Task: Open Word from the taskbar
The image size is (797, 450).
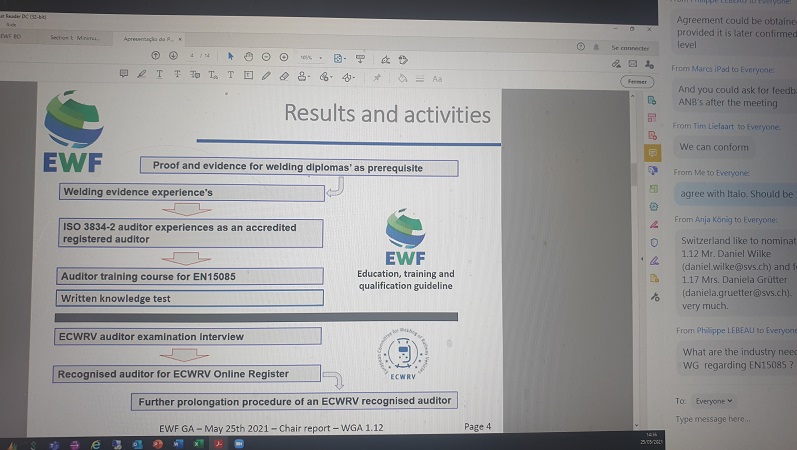Action: [x=177, y=444]
